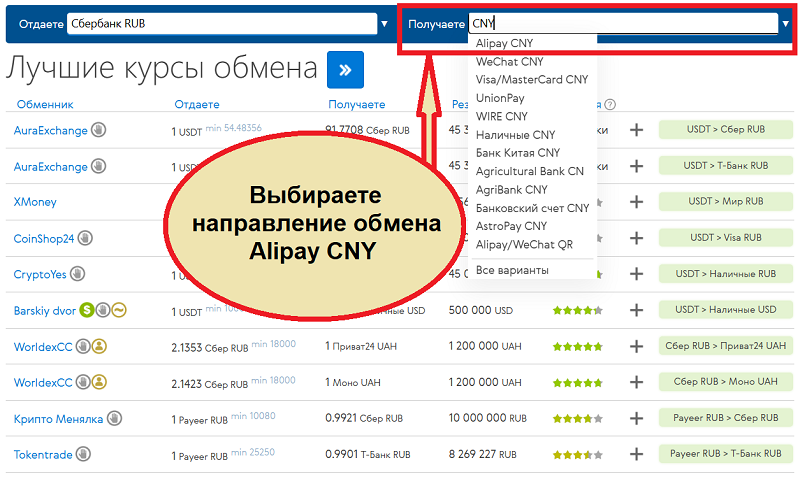Click Payeer RUB > Сбер RUB button
Viewport: 800px width, 479px height.
point(726,418)
